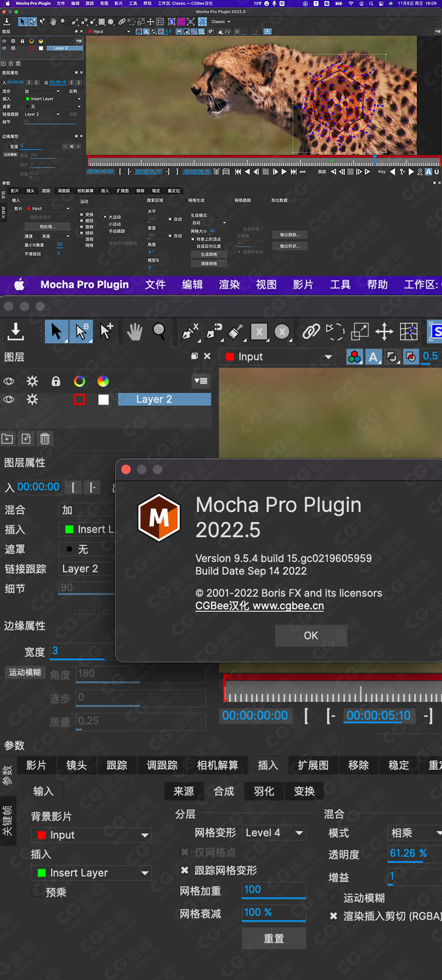Viewport: 442px width, 980px height.
Task: Select the Create B-Spline pen tool
Action: click(214, 332)
